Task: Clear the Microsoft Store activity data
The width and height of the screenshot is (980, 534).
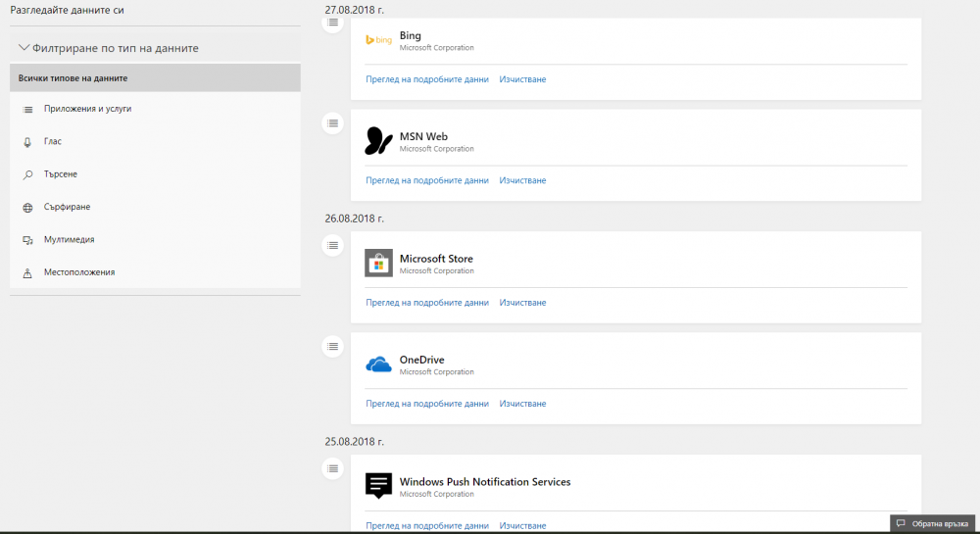Action: tap(522, 303)
